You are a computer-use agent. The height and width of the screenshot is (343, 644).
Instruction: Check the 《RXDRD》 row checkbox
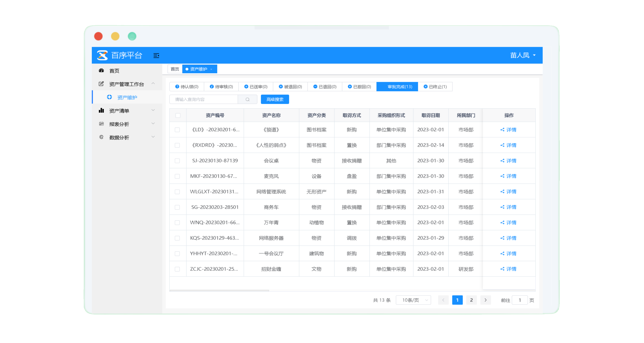coord(177,145)
